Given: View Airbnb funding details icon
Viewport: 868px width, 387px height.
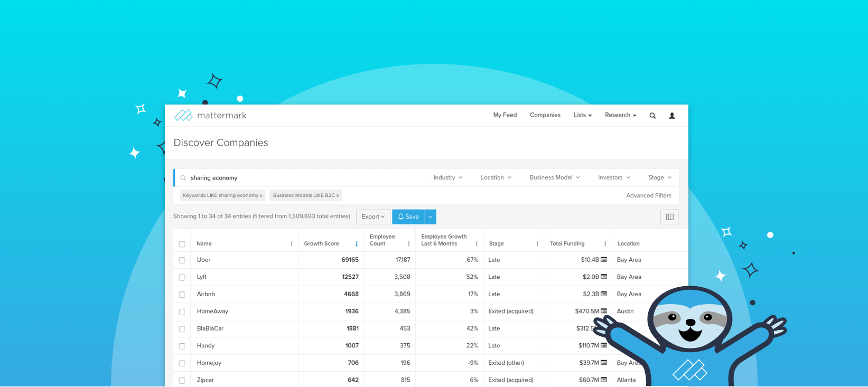Looking at the screenshot, I should tap(604, 294).
